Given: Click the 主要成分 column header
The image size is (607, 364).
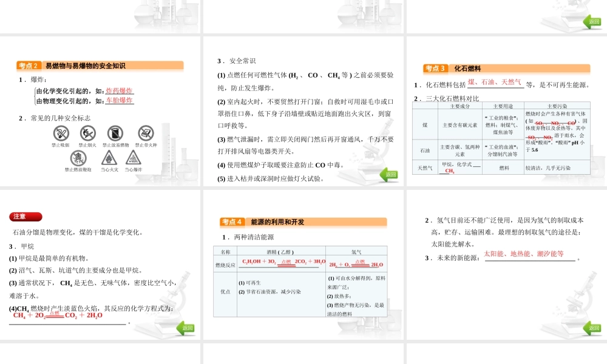Looking at the screenshot, I should [460, 106].
